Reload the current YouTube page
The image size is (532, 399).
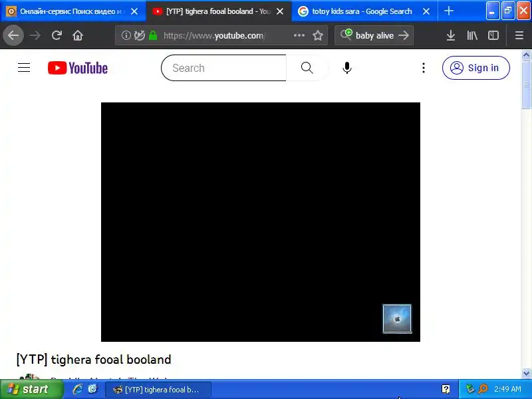click(x=57, y=35)
